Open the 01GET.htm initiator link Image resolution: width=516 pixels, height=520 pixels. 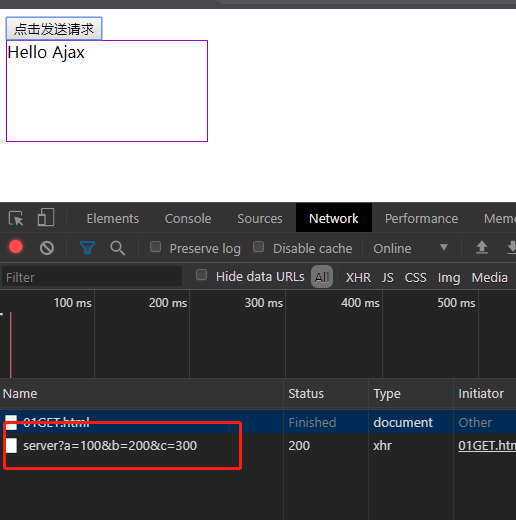point(487,445)
